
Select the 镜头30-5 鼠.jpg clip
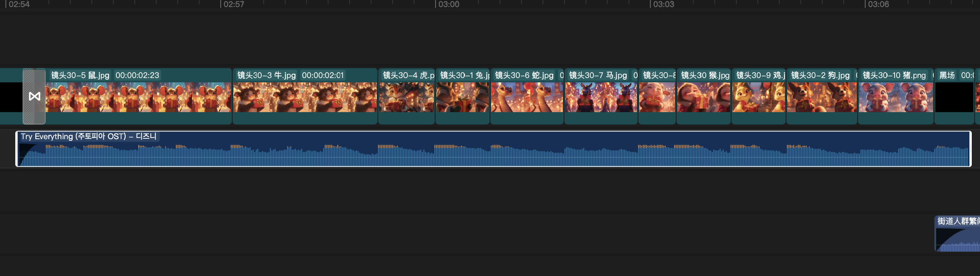pos(138,96)
